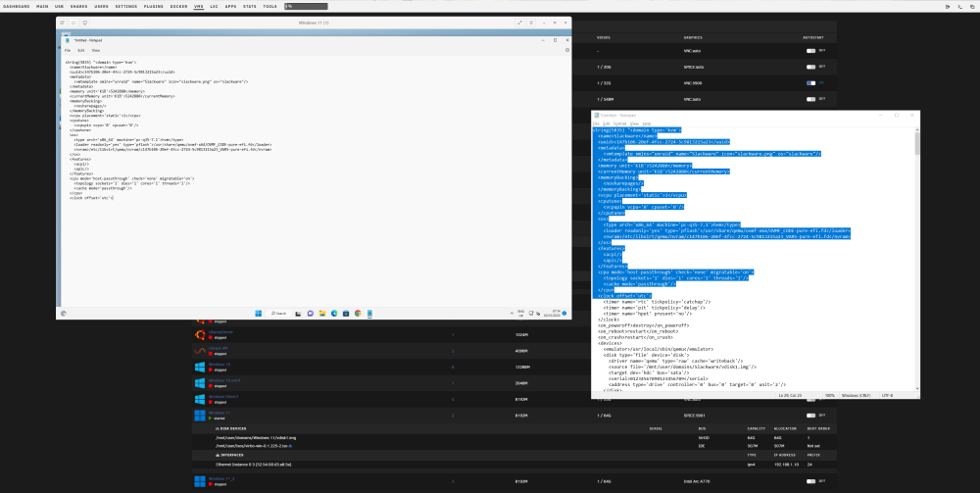Viewport: 980px width, 493px height.
Task: Click the first toolbar icon in VM viewer window
Action: point(63,23)
